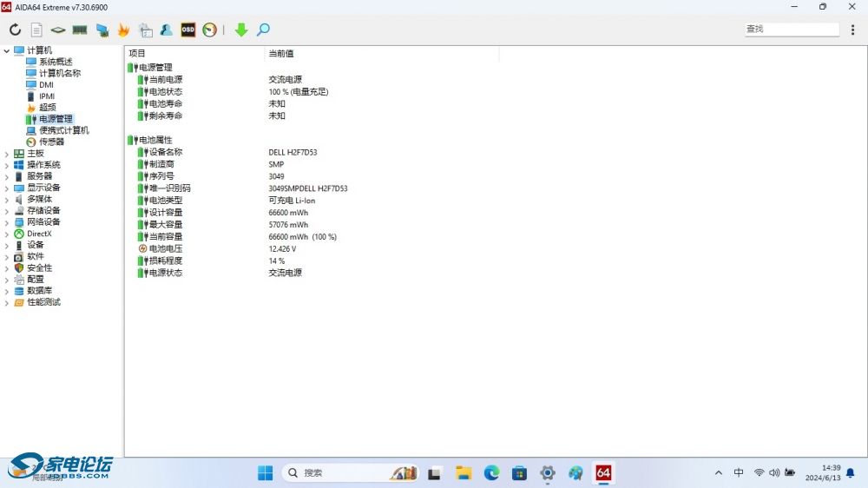Select 安全性 in the tree
The height and width of the screenshot is (488, 868).
[x=40, y=268]
